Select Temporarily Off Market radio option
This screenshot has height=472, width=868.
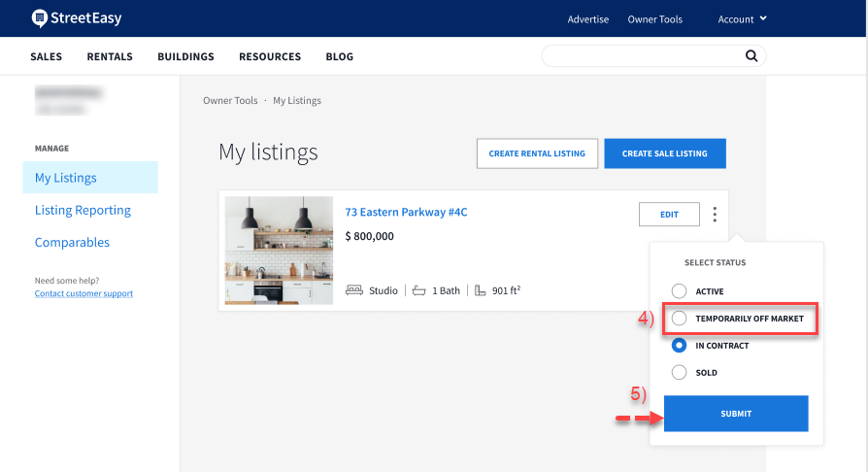680,319
